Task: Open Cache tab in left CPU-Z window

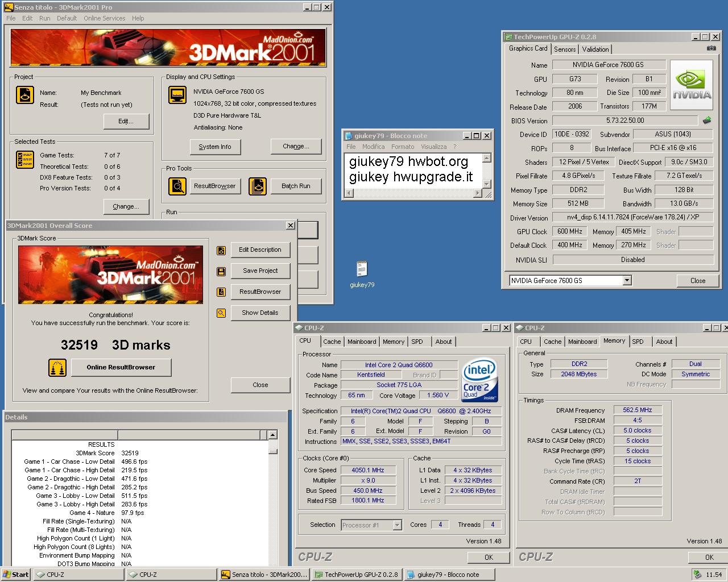Action: 332,342
